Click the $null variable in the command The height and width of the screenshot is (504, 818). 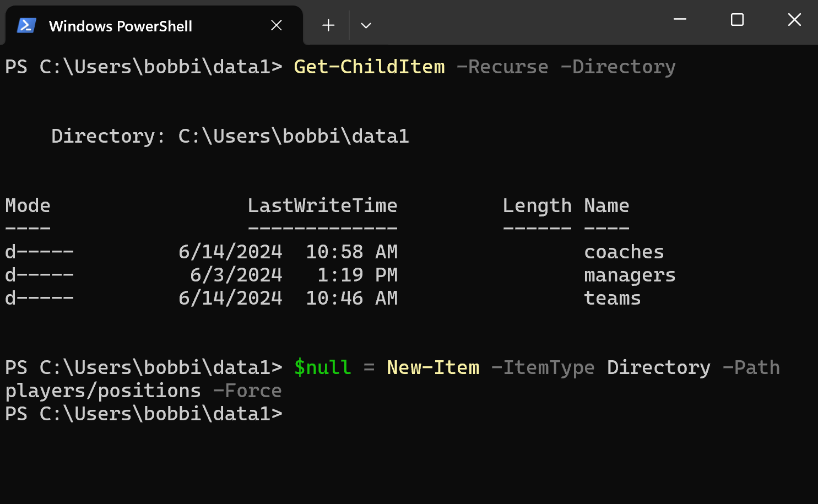(x=322, y=367)
